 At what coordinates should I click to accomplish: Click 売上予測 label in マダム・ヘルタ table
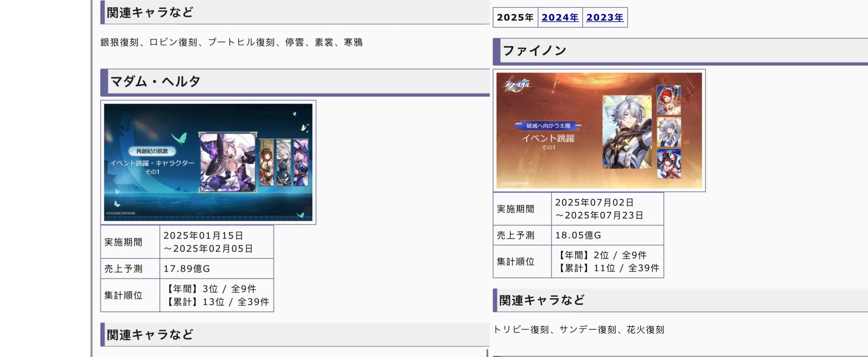(x=123, y=269)
